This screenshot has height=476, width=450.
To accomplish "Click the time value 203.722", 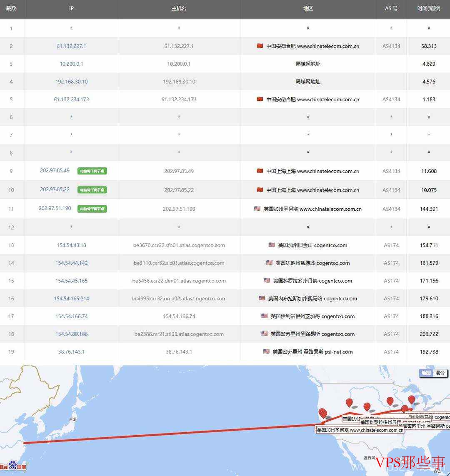I will coord(429,334).
